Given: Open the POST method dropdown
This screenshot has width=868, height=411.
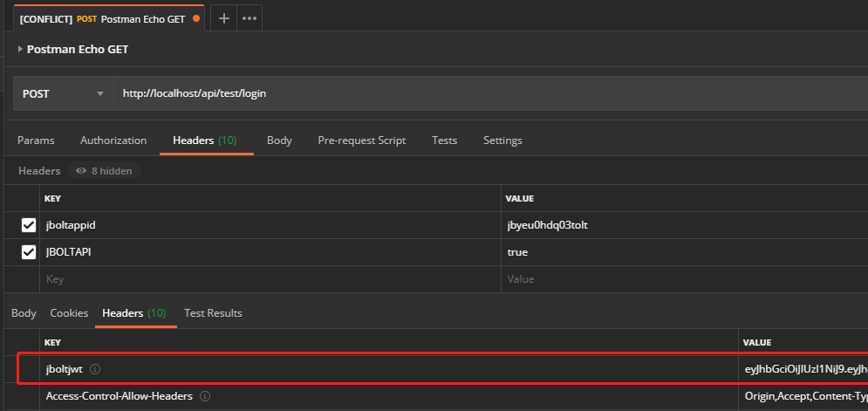Looking at the screenshot, I should (63, 93).
